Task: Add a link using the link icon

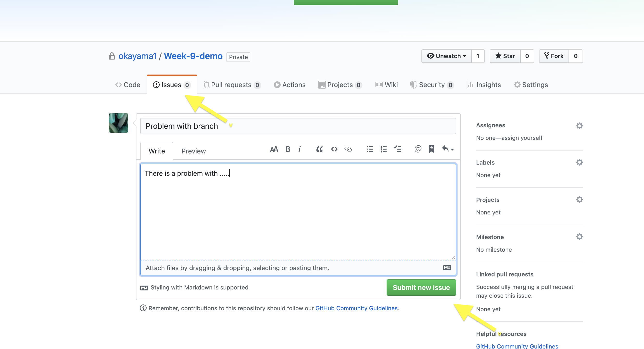Action: pyautogui.click(x=348, y=149)
